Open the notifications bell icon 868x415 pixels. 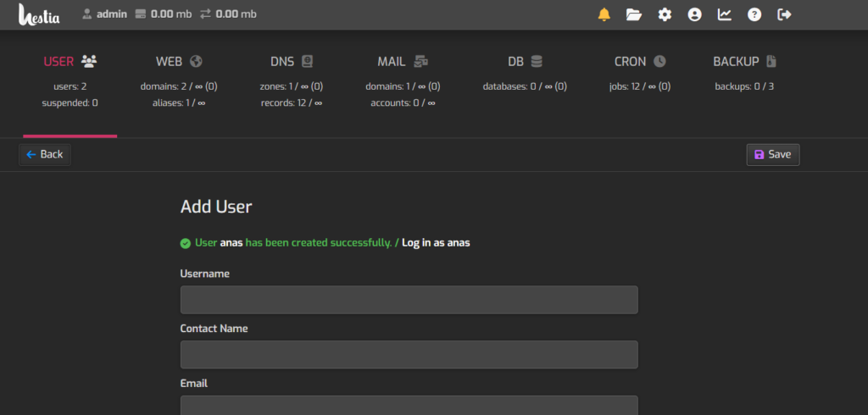tap(604, 14)
